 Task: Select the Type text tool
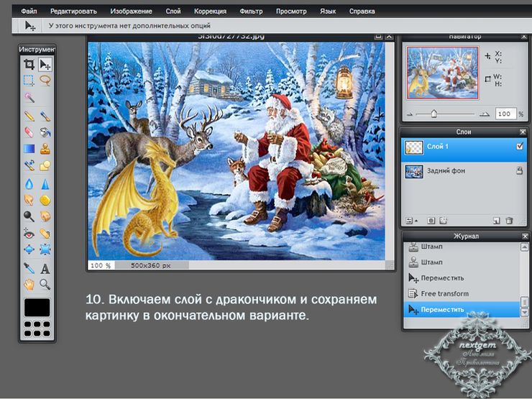point(45,269)
